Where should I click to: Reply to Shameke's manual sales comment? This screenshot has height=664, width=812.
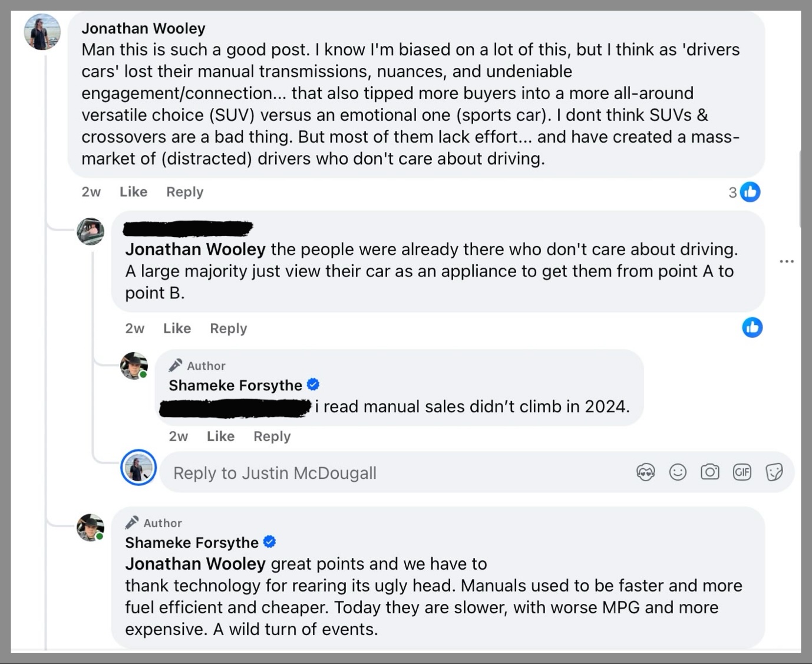(x=272, y=436)
